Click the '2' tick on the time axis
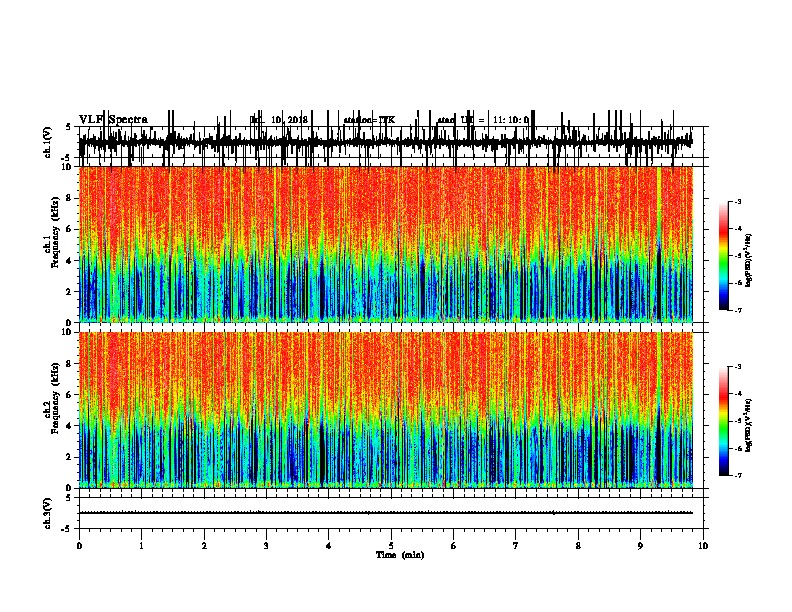This screenshot has width=792, height=612. coord(204,546)
